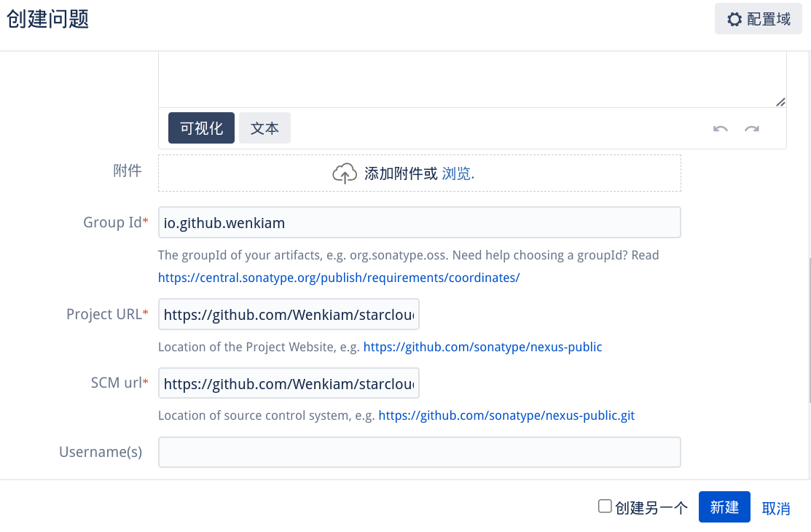Image resolution: width=811 pixels, height=532 pixels.
Task: Select the SCM url text field
Action: coord(289,383)
